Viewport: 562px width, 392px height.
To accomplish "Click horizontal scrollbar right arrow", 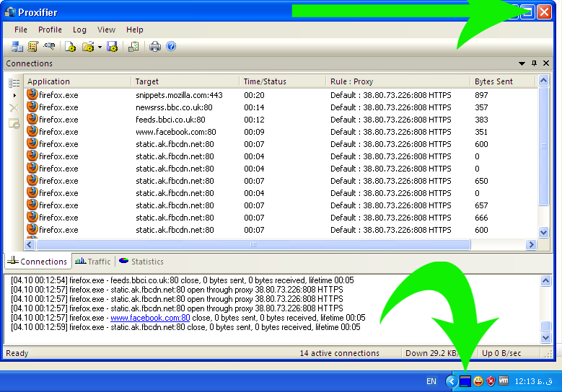I will (x=531, y=244).
